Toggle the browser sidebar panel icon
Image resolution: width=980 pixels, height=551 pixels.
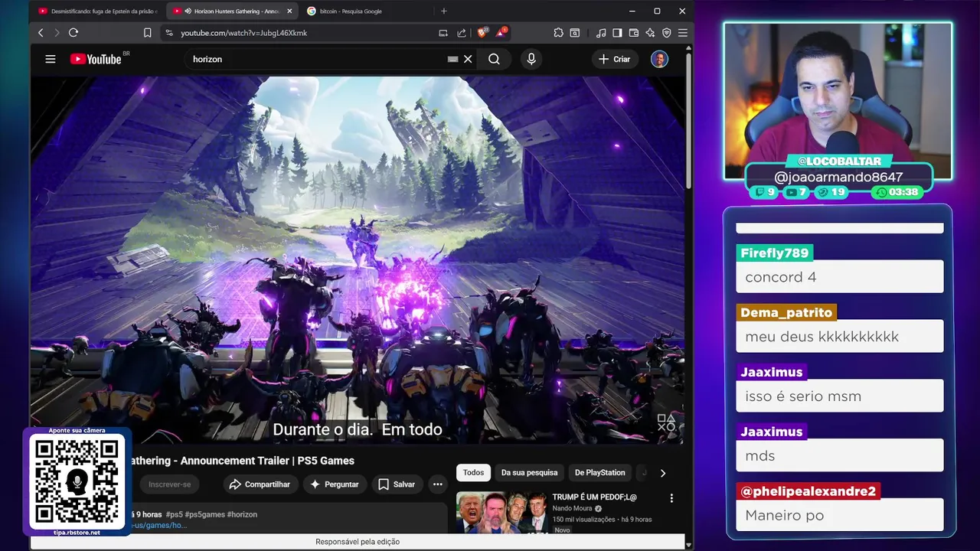[x=617, y=33]
